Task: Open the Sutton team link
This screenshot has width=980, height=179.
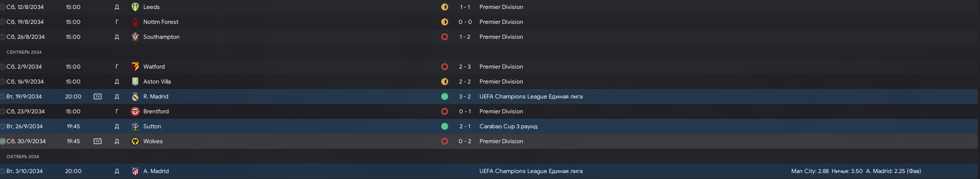Action: (x=152, y=126)
